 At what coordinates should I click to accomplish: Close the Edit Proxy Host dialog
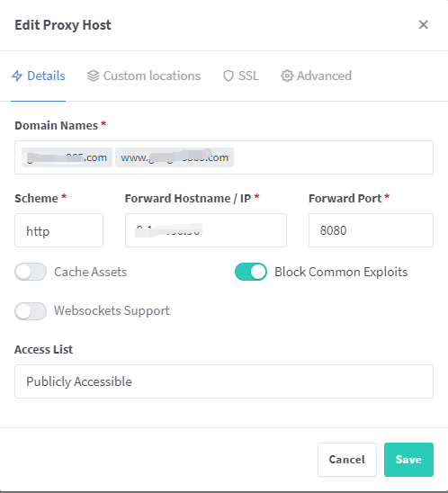point(423,24)
